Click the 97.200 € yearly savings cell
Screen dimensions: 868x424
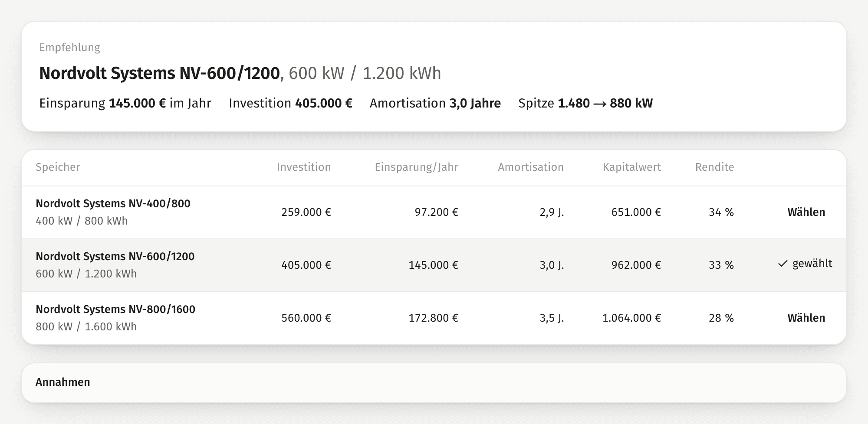tap(437, 212)
